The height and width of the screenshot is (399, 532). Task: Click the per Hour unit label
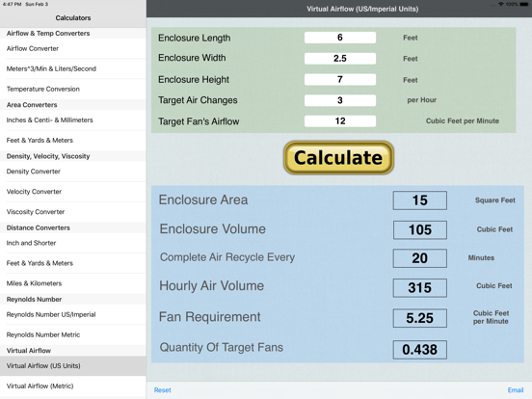click(x=422, y=100)
